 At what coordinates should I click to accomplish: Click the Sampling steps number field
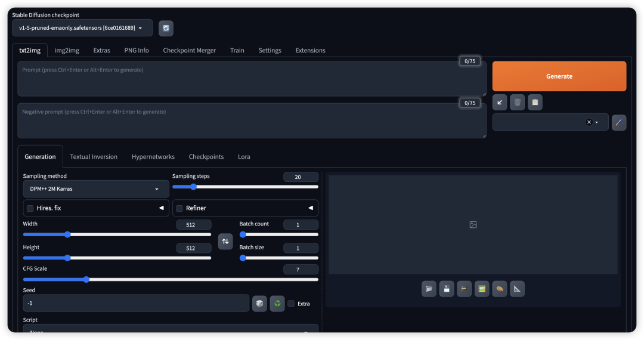301,177
